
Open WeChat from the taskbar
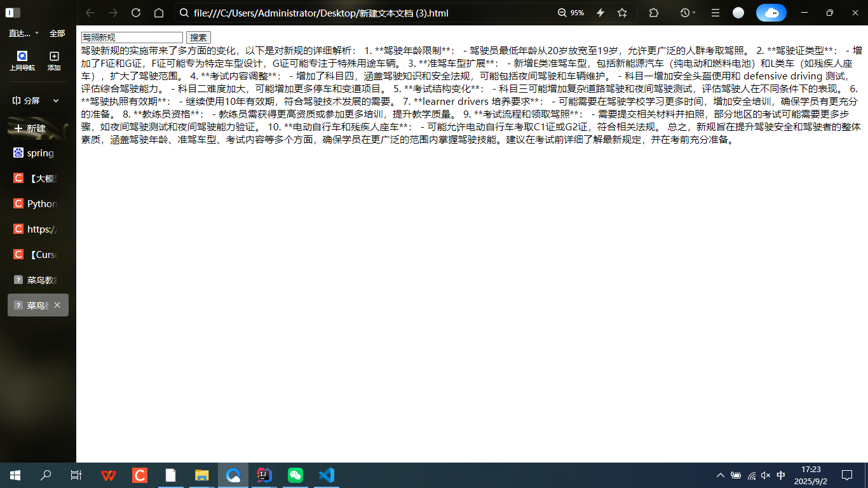295,475
